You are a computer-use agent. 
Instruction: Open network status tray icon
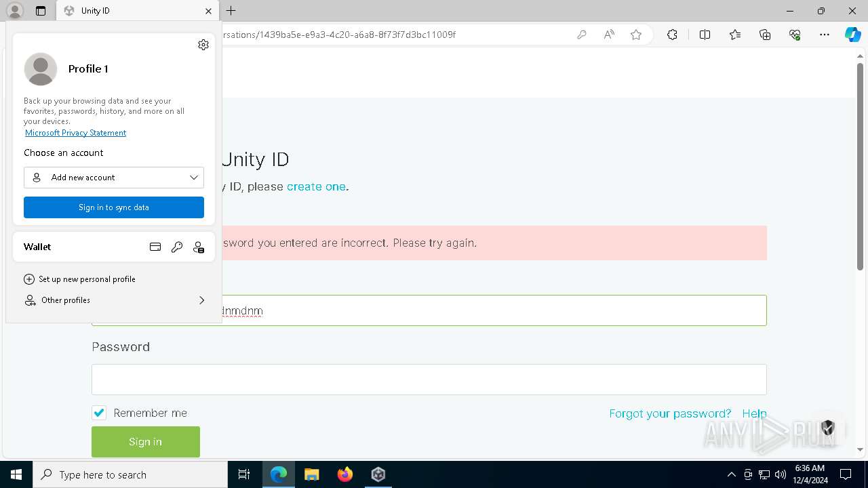(764, 474)
